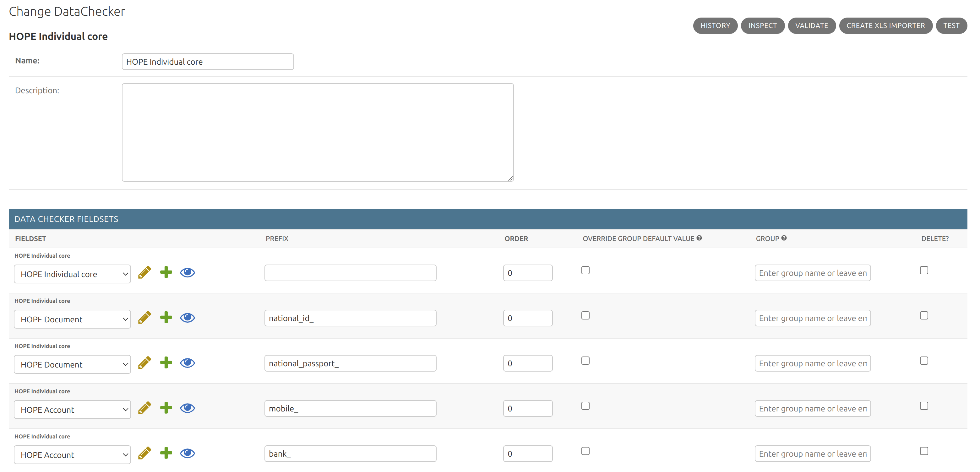Focus the Name input field
The height and width of the screenshot is (472, 980).
[208, 62]
